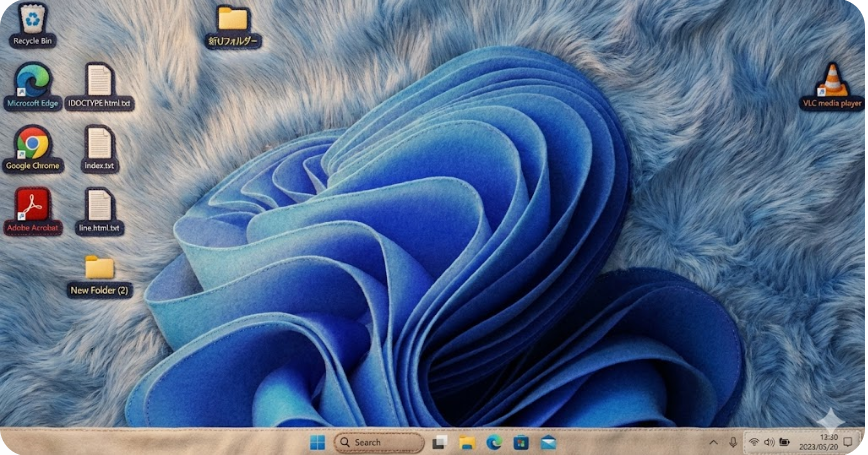The width and height of the screenshot is (868, 455).
Task: Click the taskbar Search box
Action: pos(379,442)
